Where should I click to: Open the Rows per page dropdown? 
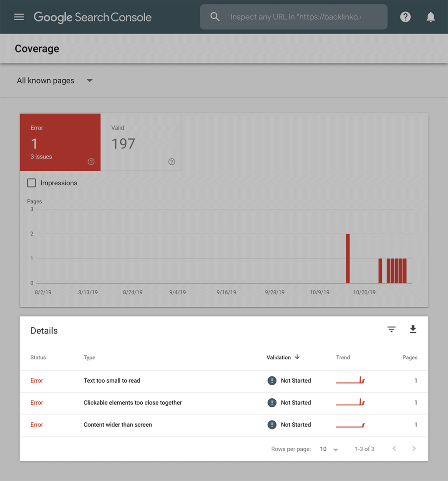329,449
